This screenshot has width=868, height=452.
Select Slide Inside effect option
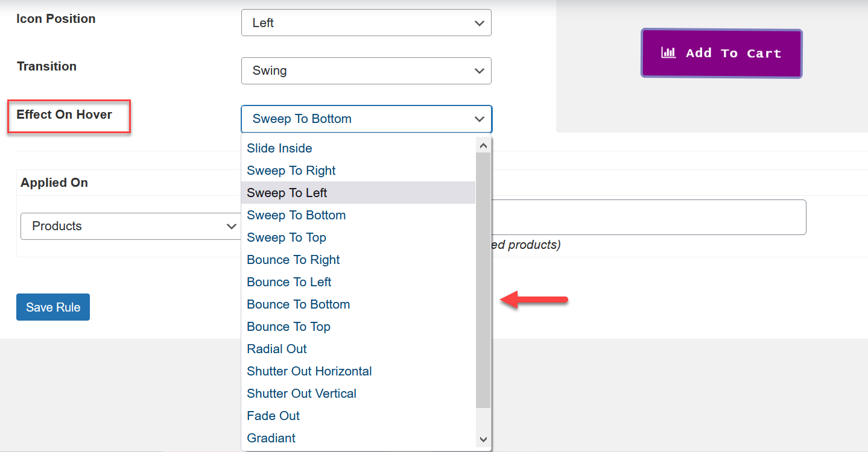pos(279,148)
